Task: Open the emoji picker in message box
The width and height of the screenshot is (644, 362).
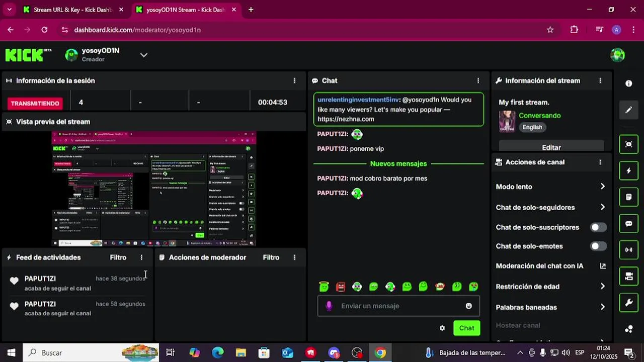Action: (468, 306)
